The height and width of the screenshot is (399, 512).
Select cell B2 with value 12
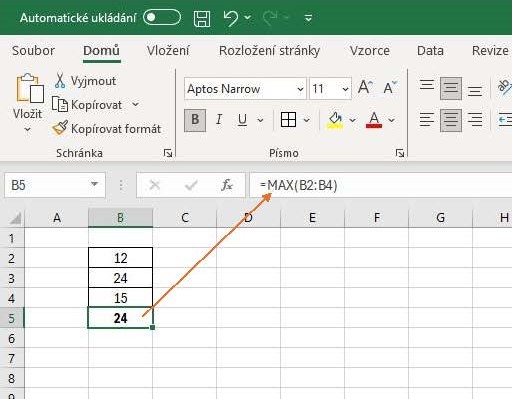[x=120, y=258]
